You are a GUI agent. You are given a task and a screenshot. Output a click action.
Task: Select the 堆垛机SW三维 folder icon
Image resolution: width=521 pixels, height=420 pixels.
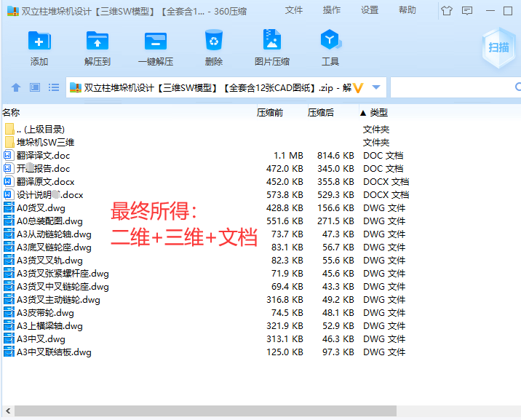point(9,142)
